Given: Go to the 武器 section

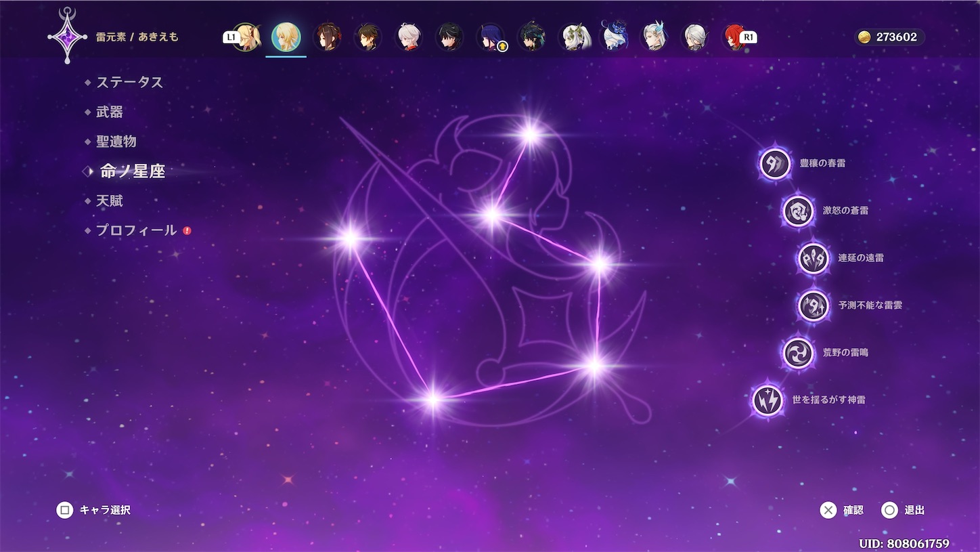Looking at the screenshot, I should pos(110,112).
